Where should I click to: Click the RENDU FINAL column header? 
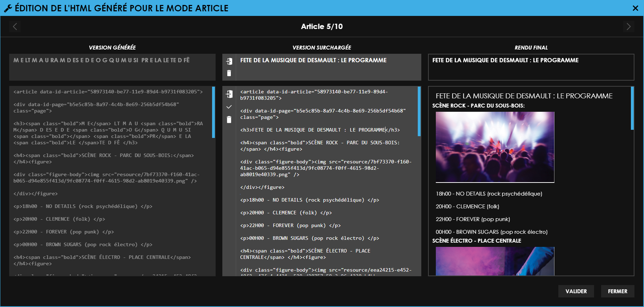pos(531,47)
